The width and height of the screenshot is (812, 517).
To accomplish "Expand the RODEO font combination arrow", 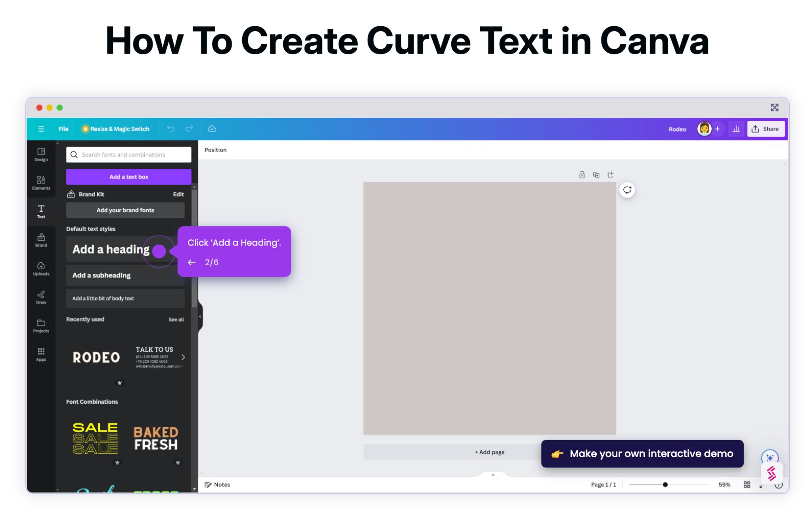I will pyautogui.click(x=183, y=357).
